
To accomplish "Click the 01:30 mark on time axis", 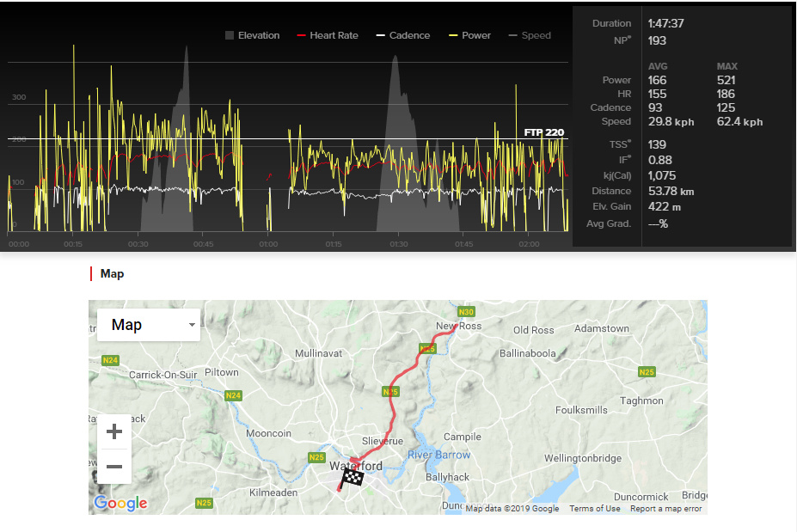I will point(399,244).
